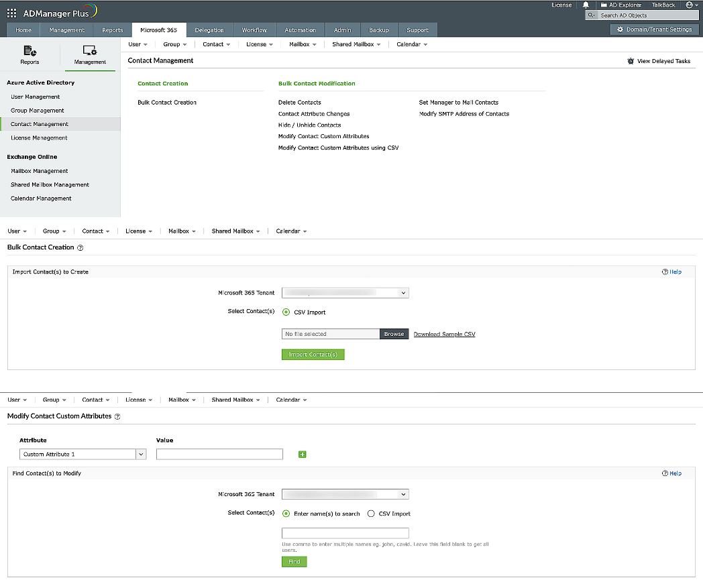
Task: Open the Custom Attribute 1 dropdown
Action: (83, 455)
